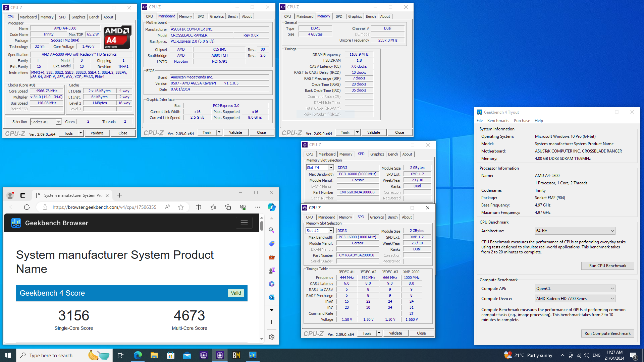Open Edge collections icon
The width and height of the screenshot is (644, 362).
228,207
